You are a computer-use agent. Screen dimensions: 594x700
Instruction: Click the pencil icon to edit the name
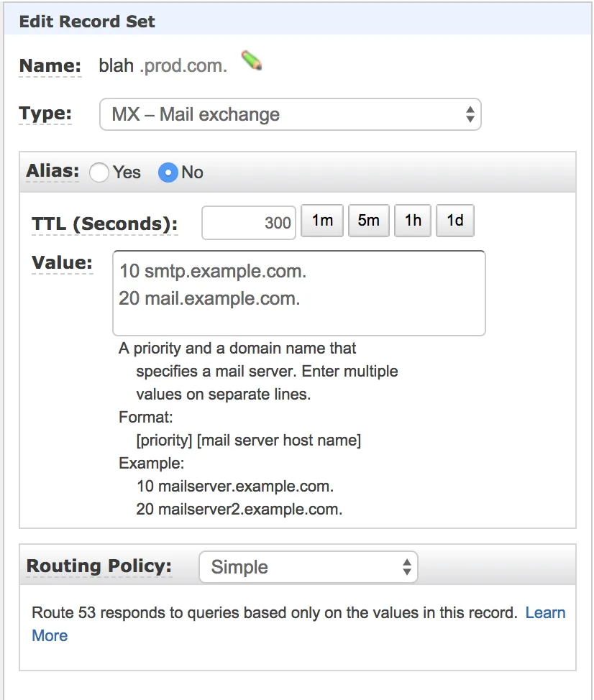point(252,61)
